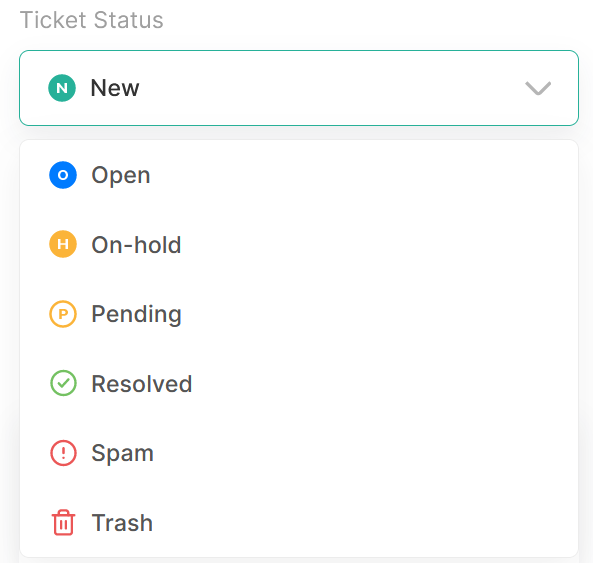Screen dimensions: 593x563
Task: Click the orange H On-hold icon
Action: point(63,244)
